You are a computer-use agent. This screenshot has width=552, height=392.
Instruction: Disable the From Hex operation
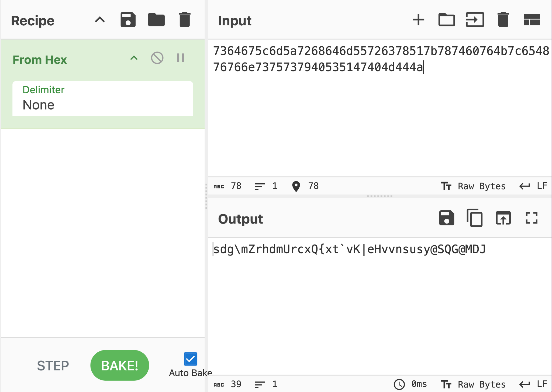pos(157,58)
